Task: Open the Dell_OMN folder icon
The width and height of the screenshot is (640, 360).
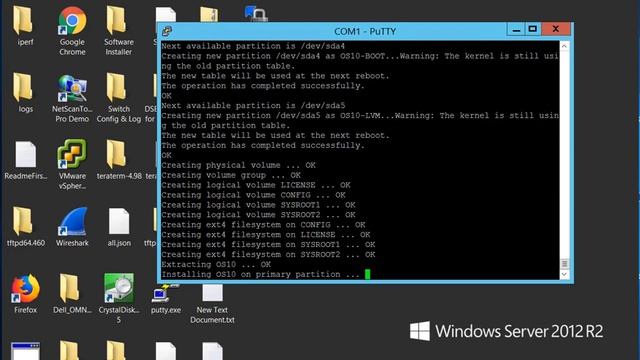Action: [72, 294]
